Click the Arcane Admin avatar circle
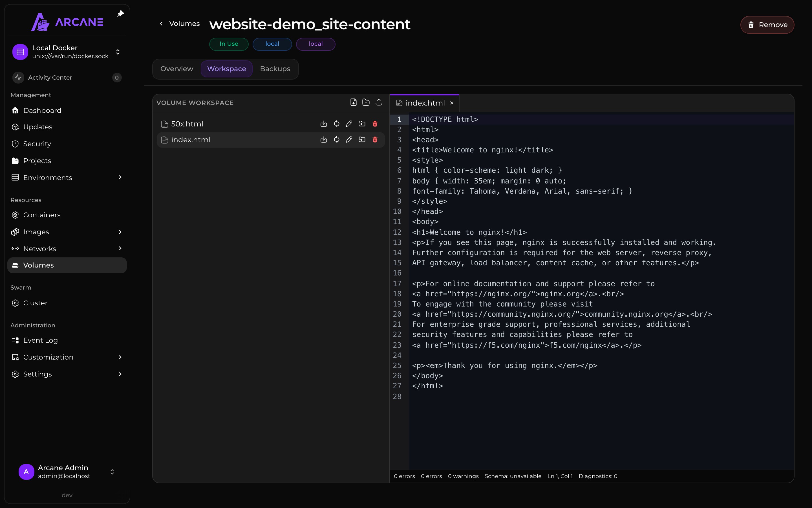Screen dimensions: 812x508 pos(26,472)
